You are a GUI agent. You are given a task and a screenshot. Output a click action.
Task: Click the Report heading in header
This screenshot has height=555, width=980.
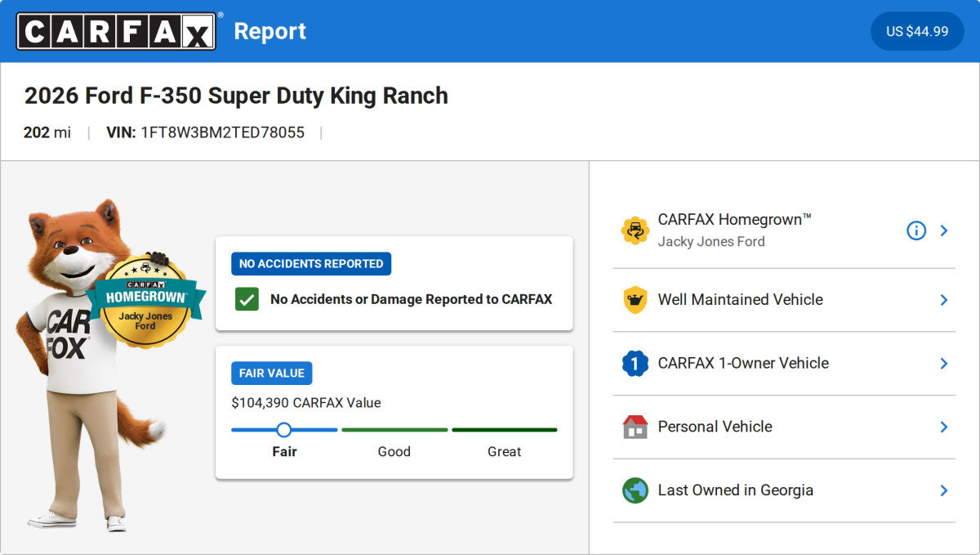(x=270, y=31)
